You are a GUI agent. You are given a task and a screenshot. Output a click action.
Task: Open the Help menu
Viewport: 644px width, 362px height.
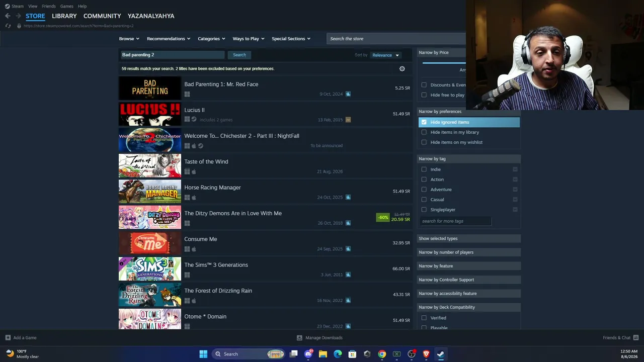[x=82, y=6]
